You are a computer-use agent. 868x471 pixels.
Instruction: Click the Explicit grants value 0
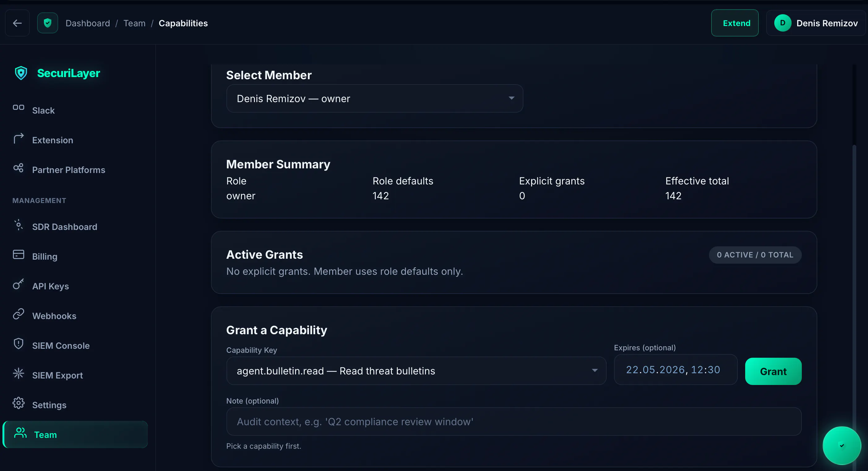click(522, 196)
